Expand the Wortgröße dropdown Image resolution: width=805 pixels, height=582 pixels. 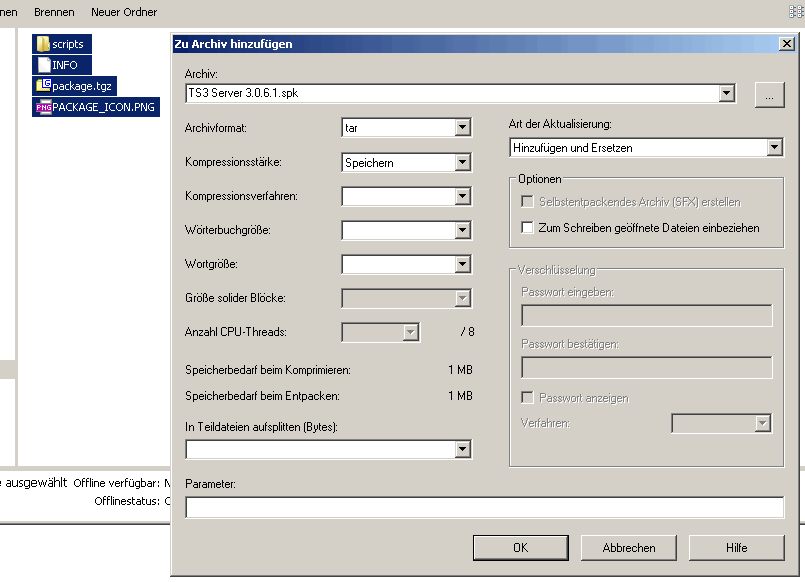click(462, 265)
